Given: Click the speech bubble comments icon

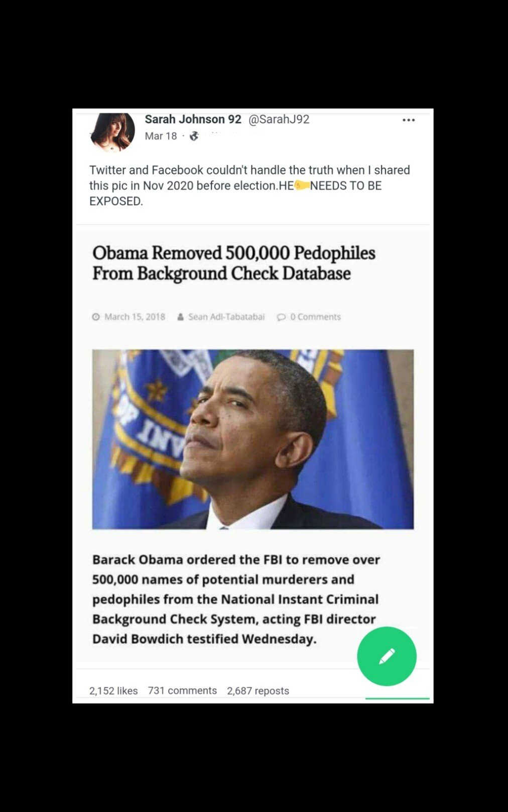Looking at the screenshot, I should pyautogui.click(x=281, y=317).
